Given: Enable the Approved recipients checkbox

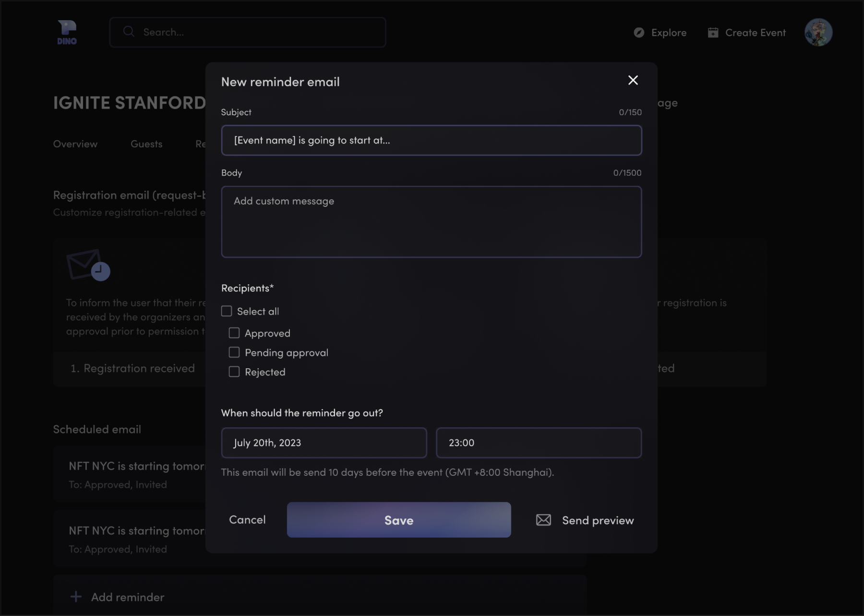Looking at the screenshot, I should (234, 333).
